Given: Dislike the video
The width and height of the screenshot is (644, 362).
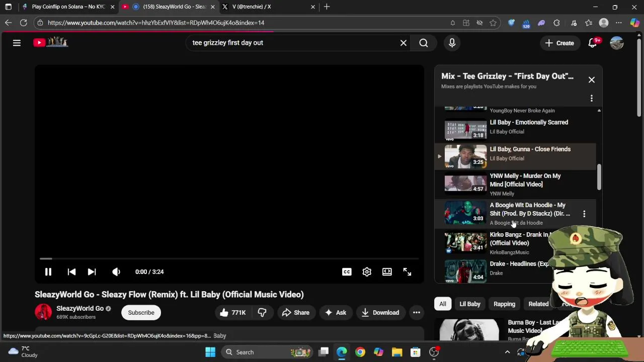Looking at the screenshot, I should pyautogui.click(x=262, y=312).
